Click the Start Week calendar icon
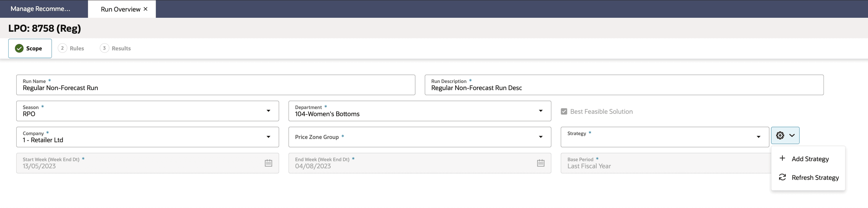The height and width of the screenshot is (208, 868). click(268, 163)
